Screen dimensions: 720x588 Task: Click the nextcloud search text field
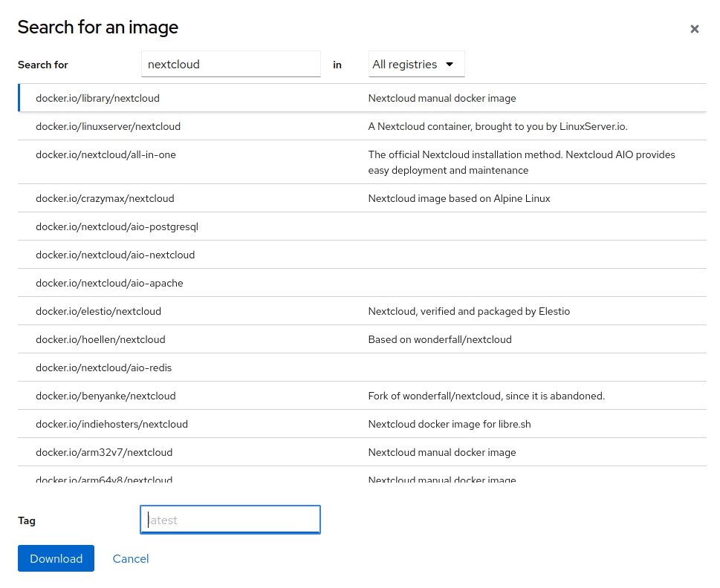pyautogui.click(x=230, y=65)
